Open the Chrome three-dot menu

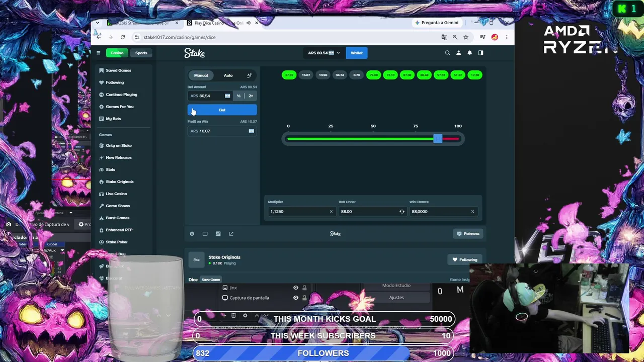coord(507,37)
